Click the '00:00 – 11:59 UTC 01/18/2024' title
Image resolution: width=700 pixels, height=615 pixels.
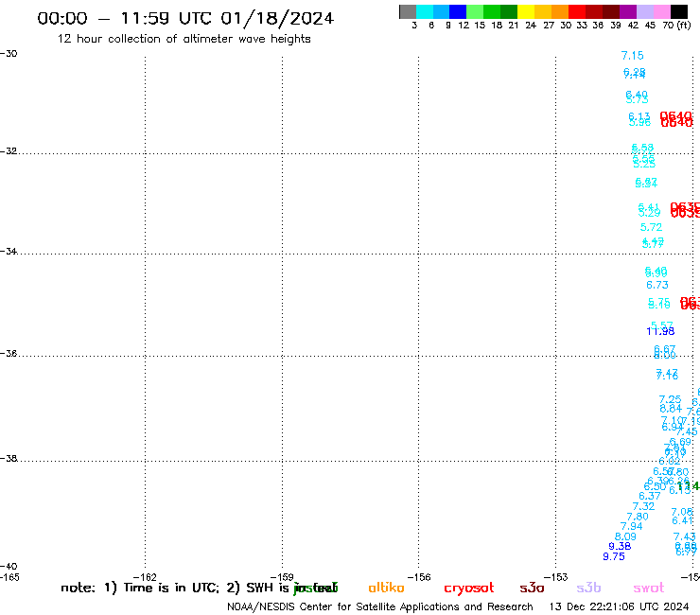click(185, 18)
